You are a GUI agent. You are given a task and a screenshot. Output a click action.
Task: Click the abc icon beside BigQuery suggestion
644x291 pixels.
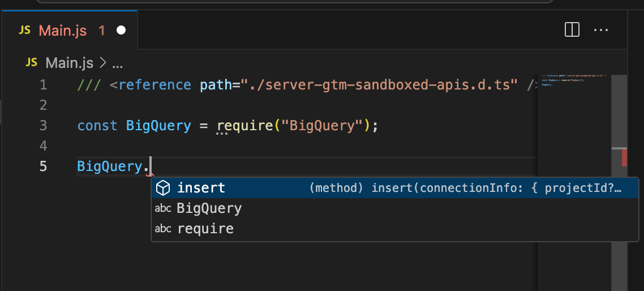click(163, 208)
